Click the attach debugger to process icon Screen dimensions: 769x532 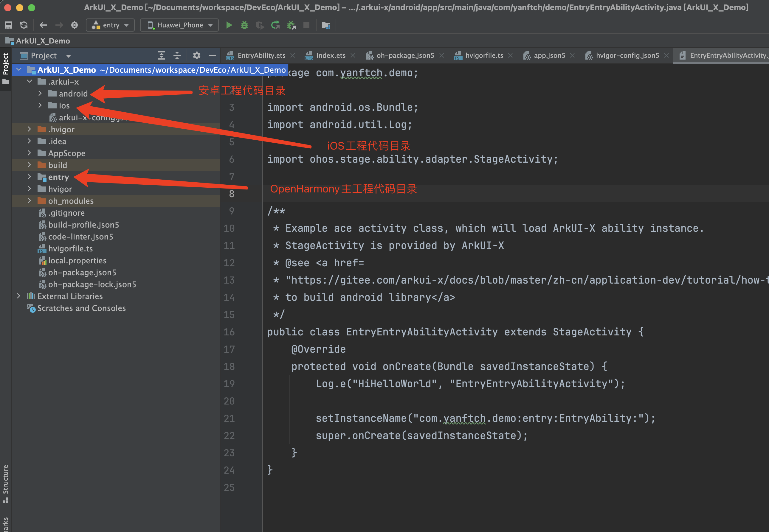pos(292,25)
